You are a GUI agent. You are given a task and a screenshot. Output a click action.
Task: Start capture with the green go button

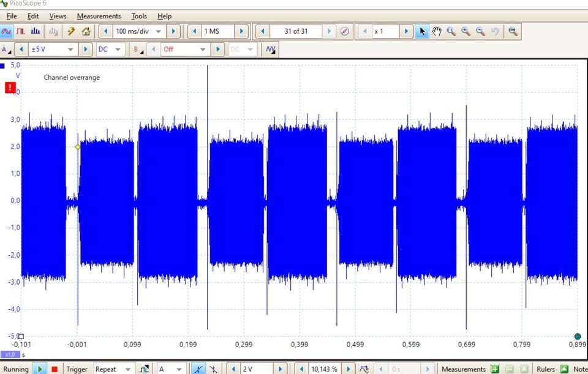point(40,369)
